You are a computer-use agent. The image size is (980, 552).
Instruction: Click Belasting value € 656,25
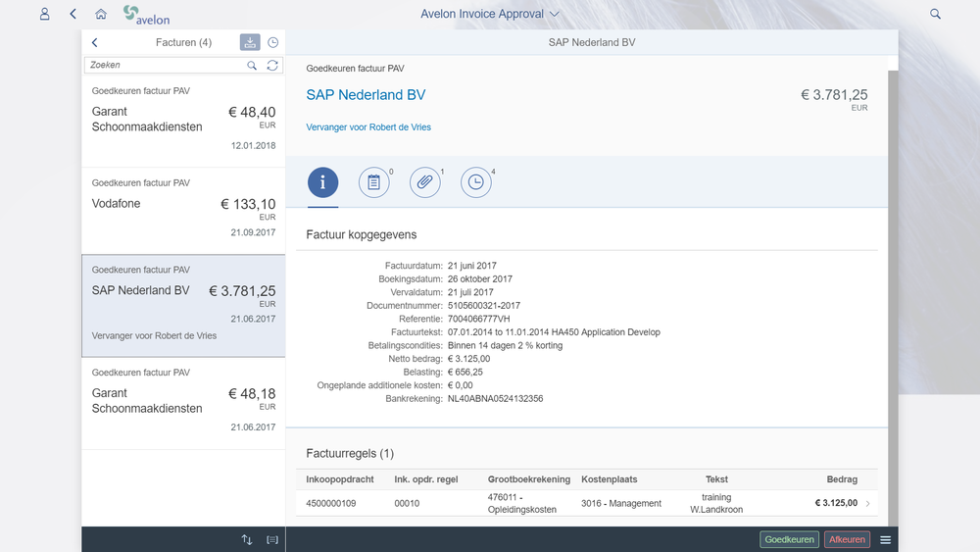pos(465,372)
